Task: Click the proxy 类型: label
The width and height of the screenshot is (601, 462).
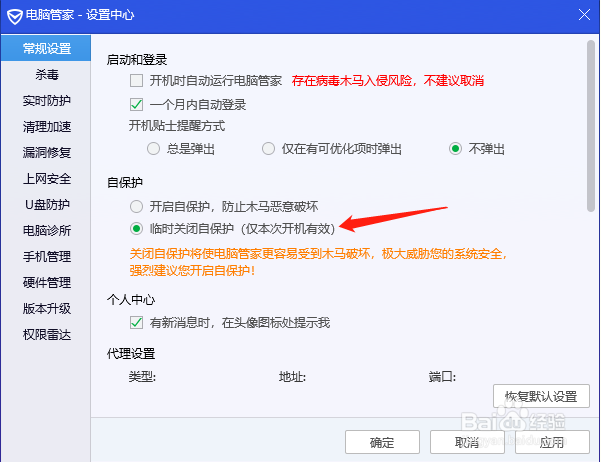Action: point(142,377)
